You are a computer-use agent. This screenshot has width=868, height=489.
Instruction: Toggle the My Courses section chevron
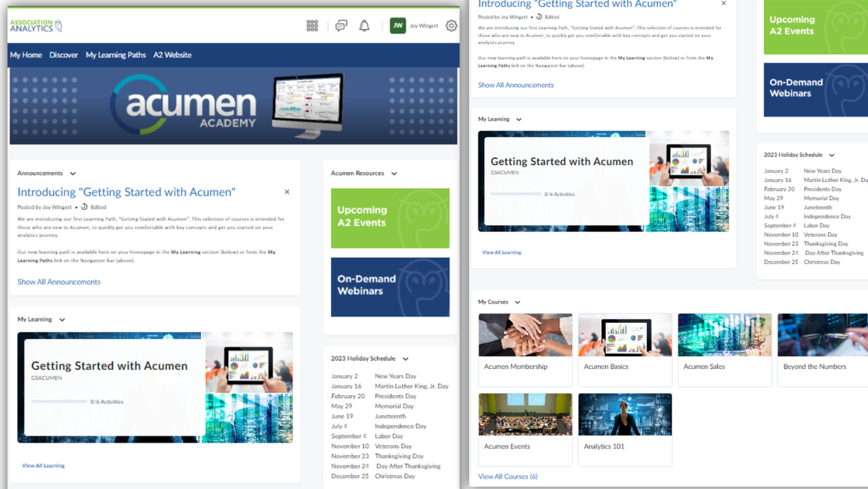pos(518,302)
